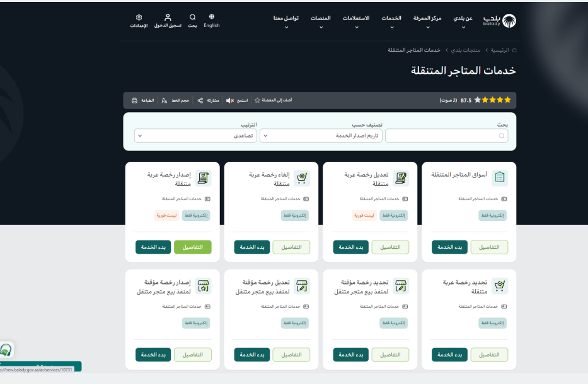Open settings (الإعدادات) gear icon
The height and width of the screenshot is (384, 588).
[139, 21]
